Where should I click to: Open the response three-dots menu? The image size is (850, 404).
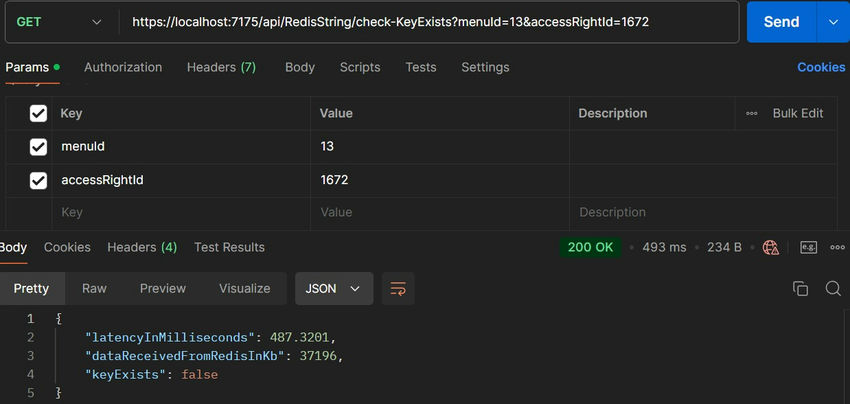tap(838, 248)
